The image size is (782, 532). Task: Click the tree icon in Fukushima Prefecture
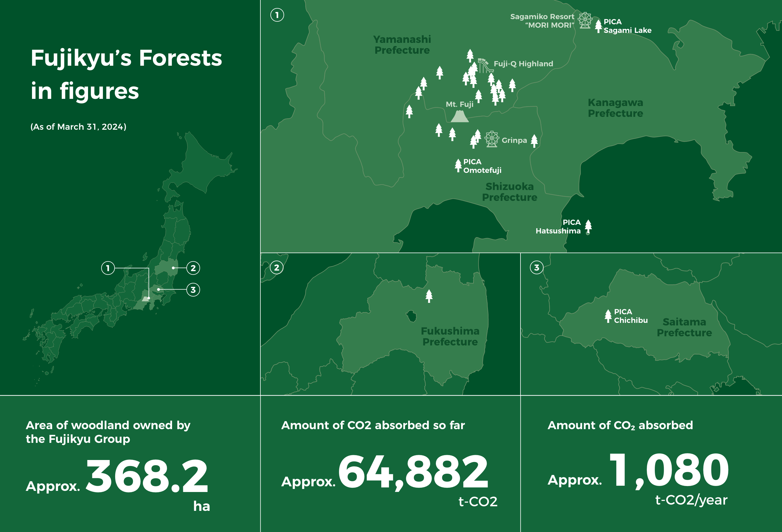point(429,296)
